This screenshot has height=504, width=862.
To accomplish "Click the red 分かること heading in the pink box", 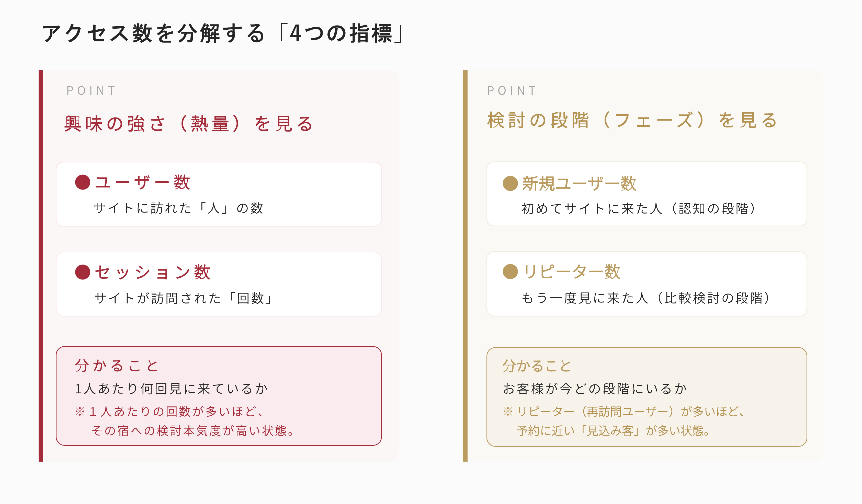I will pos(117,366).
